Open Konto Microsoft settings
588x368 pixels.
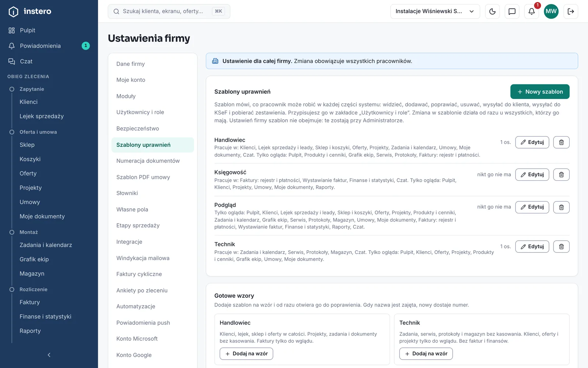[153, 339]
